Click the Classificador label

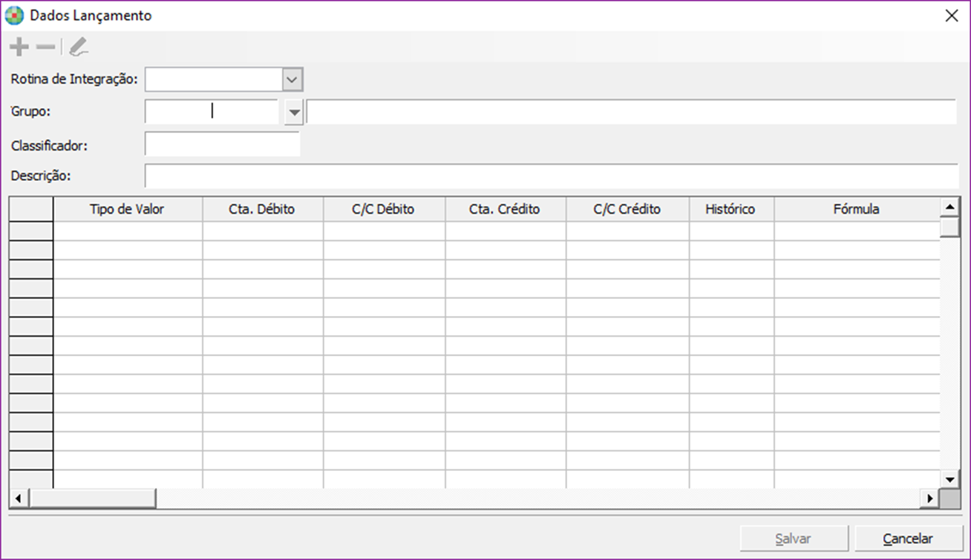click(49, 145)
